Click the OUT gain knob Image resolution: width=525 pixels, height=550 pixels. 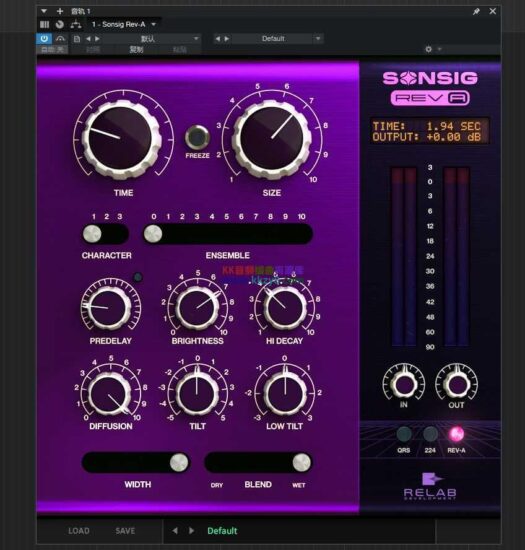(x=456, y=384)
